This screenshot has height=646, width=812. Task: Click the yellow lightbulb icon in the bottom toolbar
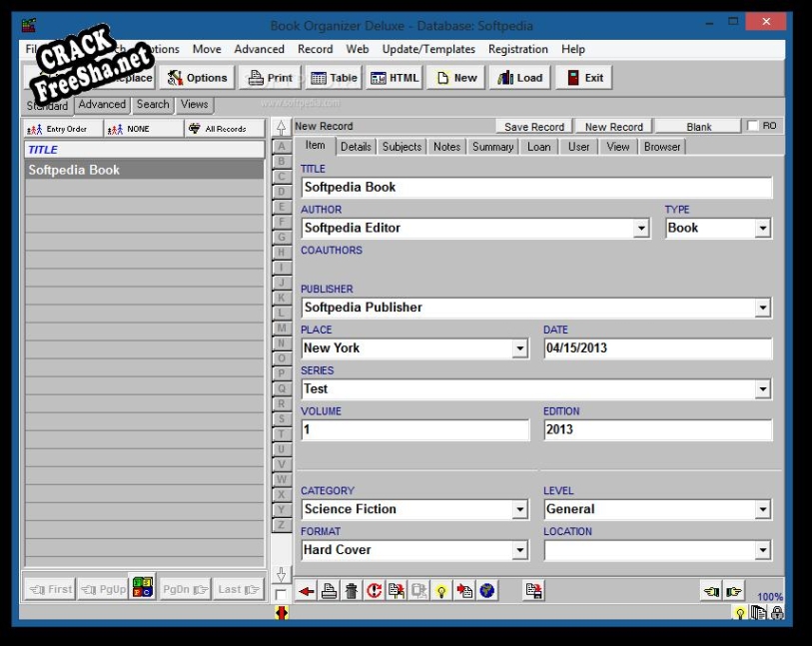tap(441, 591)
